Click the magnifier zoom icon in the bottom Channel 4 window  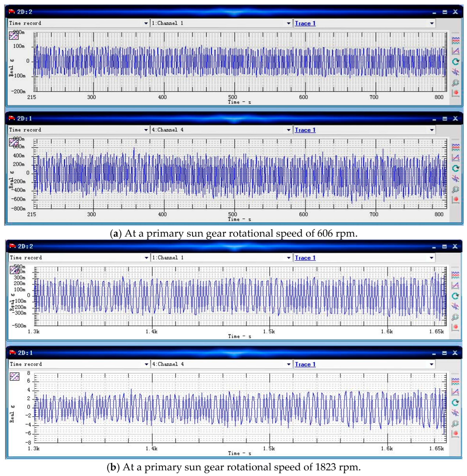tap(455, 423)
